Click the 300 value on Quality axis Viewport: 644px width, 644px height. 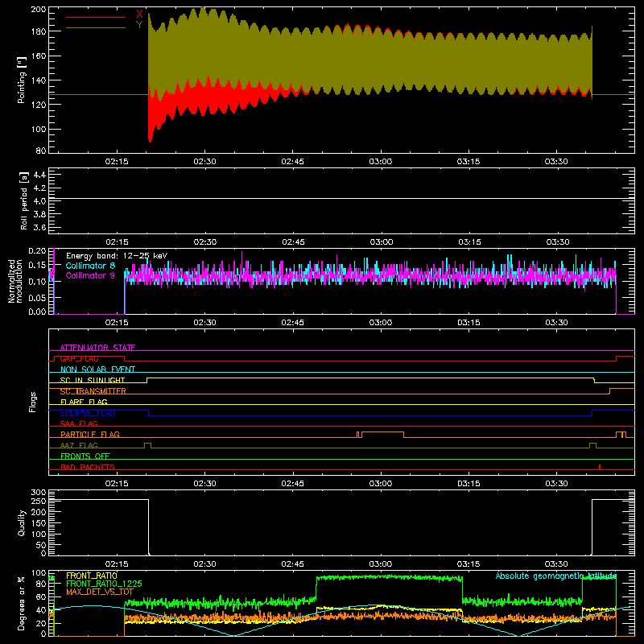[x=39, y=493]
